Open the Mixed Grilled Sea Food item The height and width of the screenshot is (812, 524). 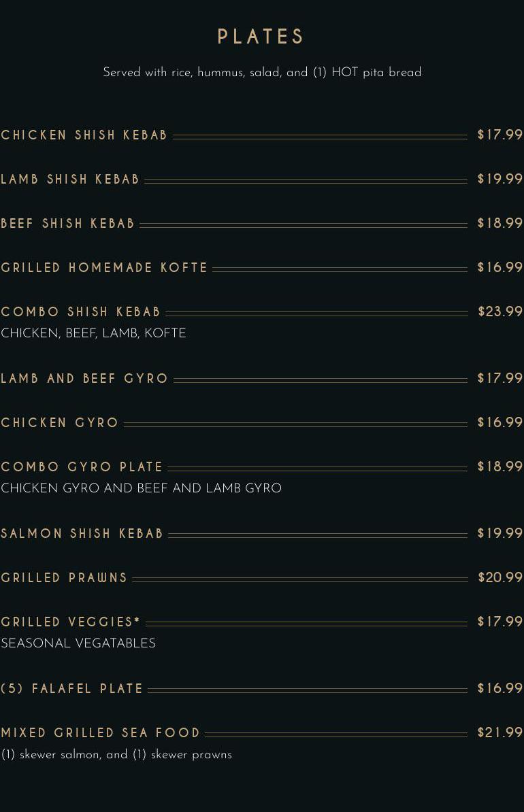[101, 733]
